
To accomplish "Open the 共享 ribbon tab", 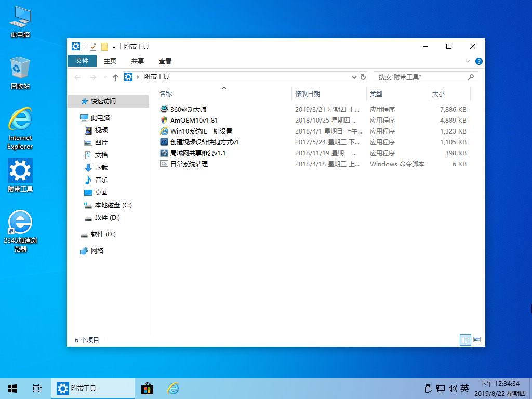I will point(137,61).
